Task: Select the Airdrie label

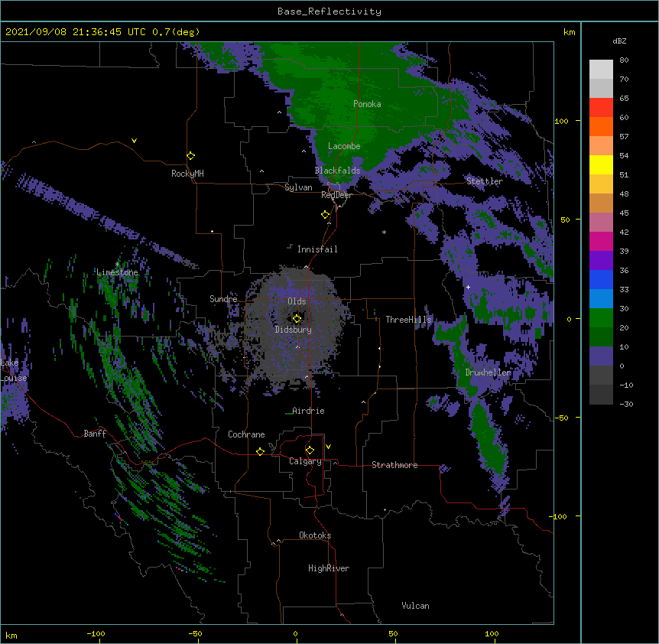Action: [308, 411]
